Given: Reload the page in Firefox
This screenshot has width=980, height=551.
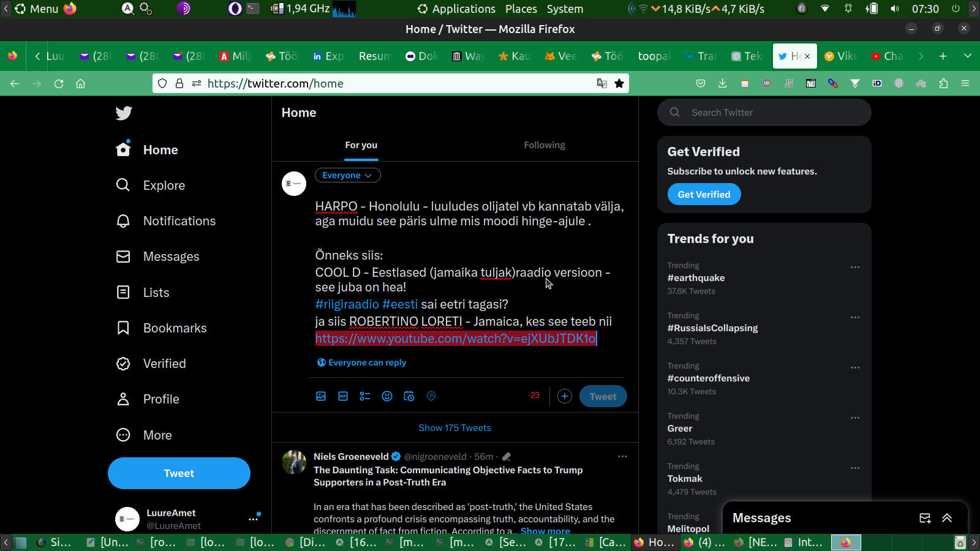Looking at the screenshot, I should click(x=59, y=83).
